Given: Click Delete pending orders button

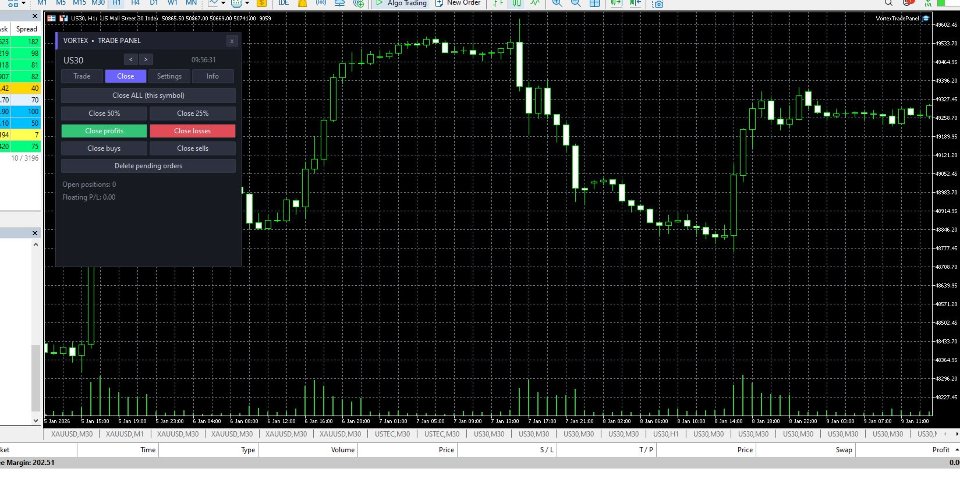Looking at the screenshot, I should pos(148,166).
